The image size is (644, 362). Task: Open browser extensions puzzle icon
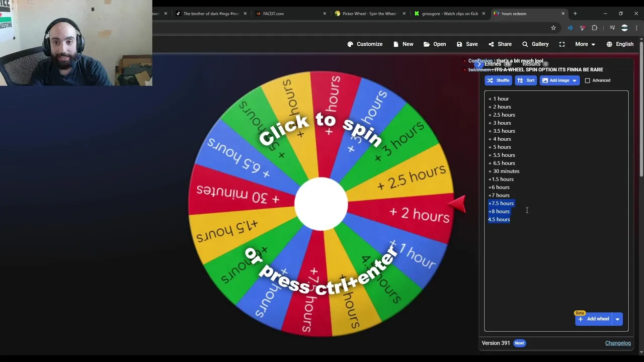(595, 28)
